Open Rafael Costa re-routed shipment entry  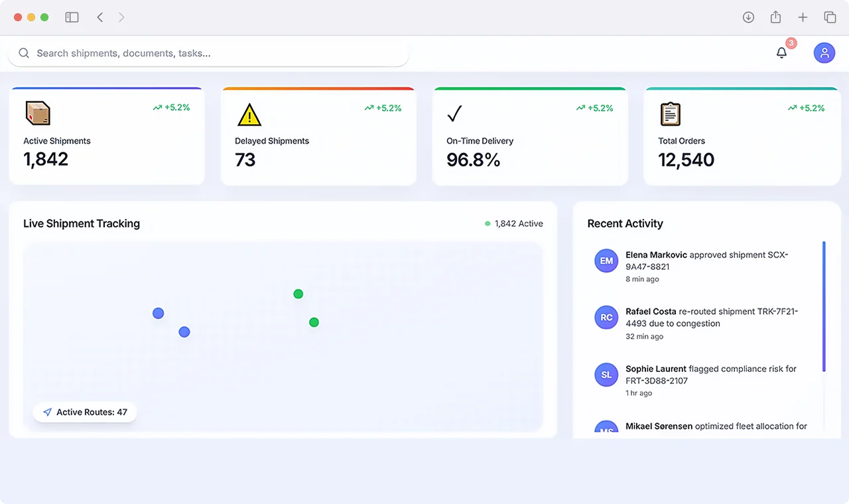tap(703, 323)
